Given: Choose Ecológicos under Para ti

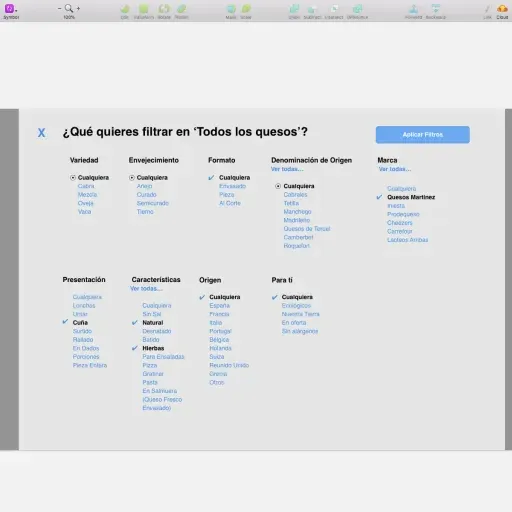Looking at the screenshot, I should point(296,305).
